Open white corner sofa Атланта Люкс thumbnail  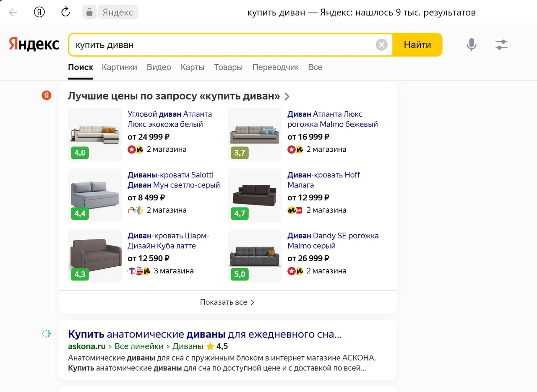click(95, 135)
